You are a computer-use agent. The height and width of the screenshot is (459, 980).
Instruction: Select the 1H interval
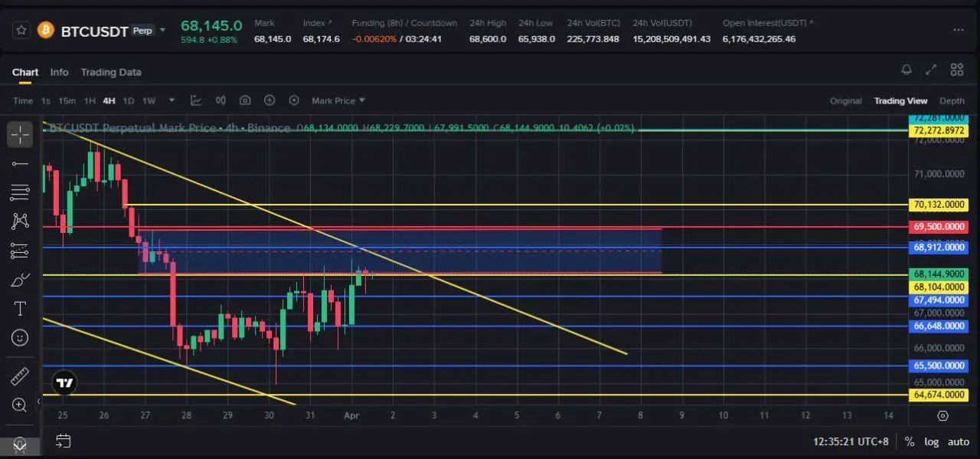90,100
